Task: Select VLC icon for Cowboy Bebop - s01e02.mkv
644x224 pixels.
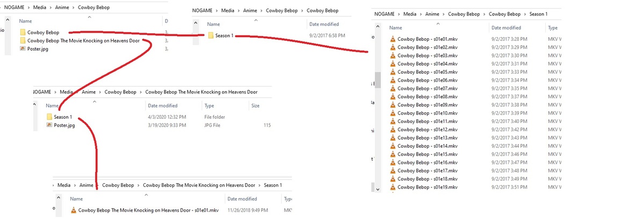Action: (393, 47)
